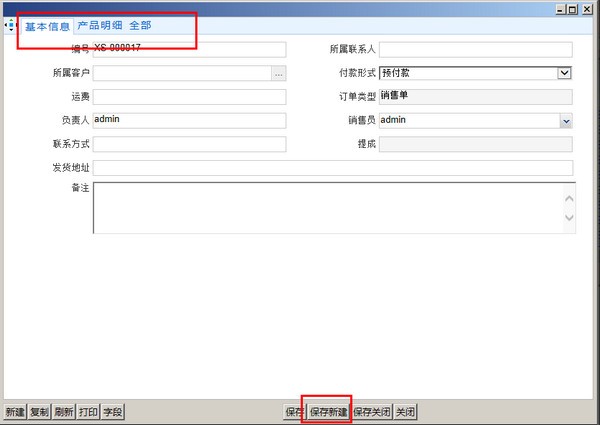This screenshot has height=425, width=600.
Task: Click into the 运费 field
Action: (x=189, y=97)
